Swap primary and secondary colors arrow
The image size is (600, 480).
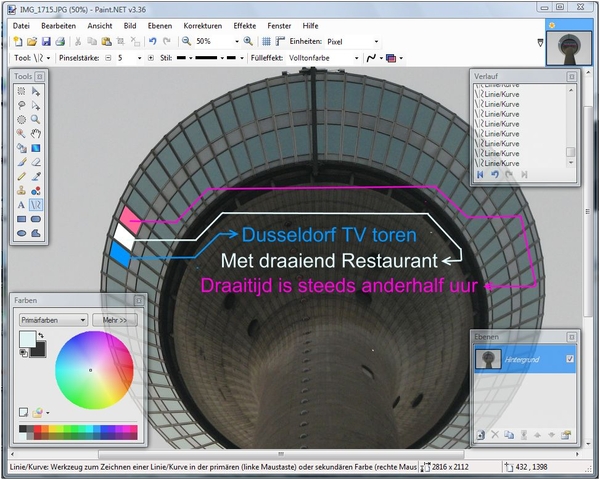pos(41,337)
